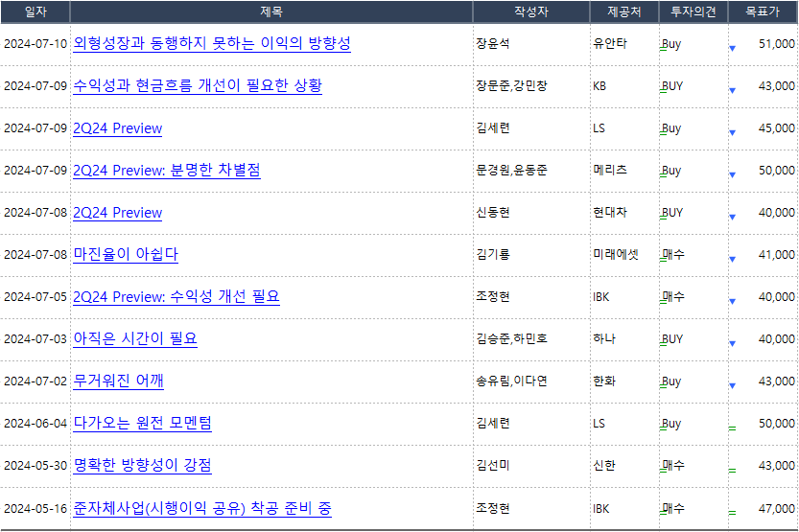The height and width of the screenshot is (532, 799).
Task: Click target price '45,000'
Action: [x=777, y=128]
